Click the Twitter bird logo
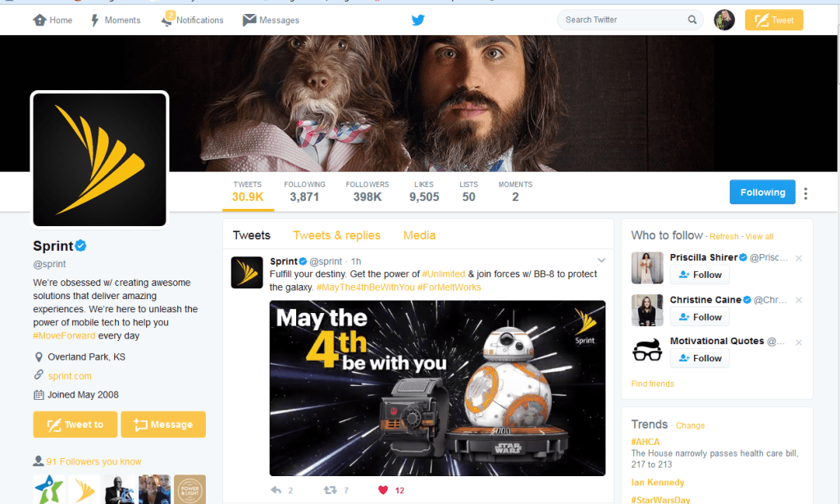 coord(418,20)
